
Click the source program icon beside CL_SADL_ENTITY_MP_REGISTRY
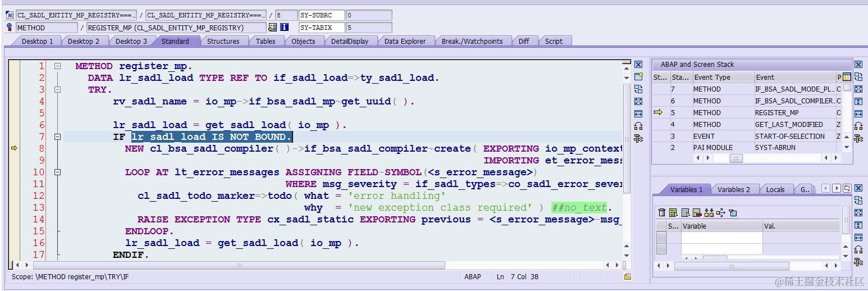pos(10,15)
